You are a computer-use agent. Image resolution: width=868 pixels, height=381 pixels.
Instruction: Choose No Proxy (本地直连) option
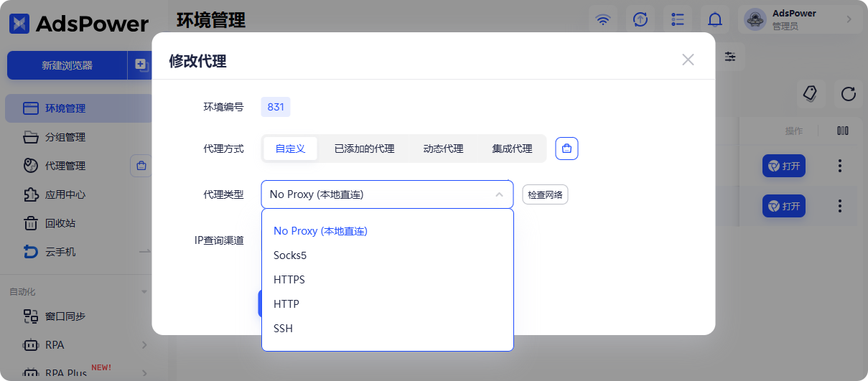(388, 231)
